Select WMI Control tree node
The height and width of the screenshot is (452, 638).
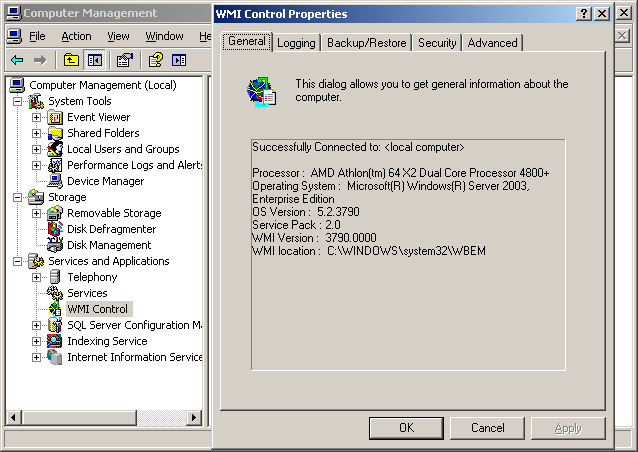tap(98, 309)
